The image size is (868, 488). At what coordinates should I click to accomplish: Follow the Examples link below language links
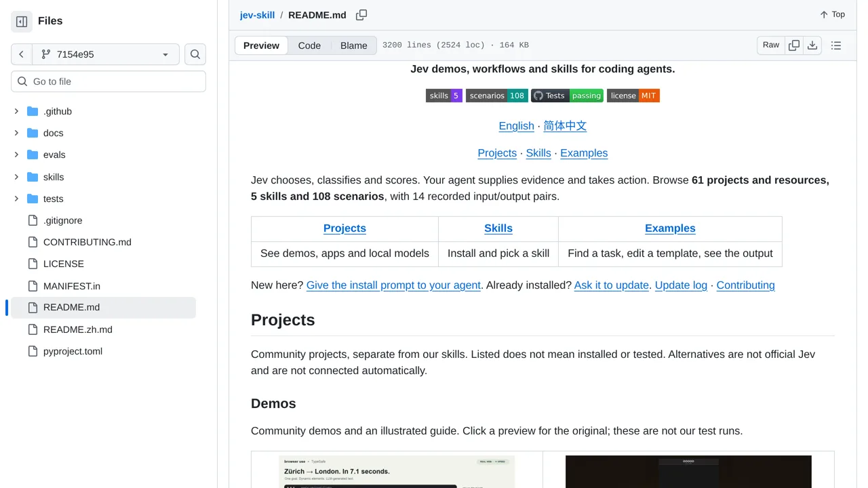[x=584, y=153]
